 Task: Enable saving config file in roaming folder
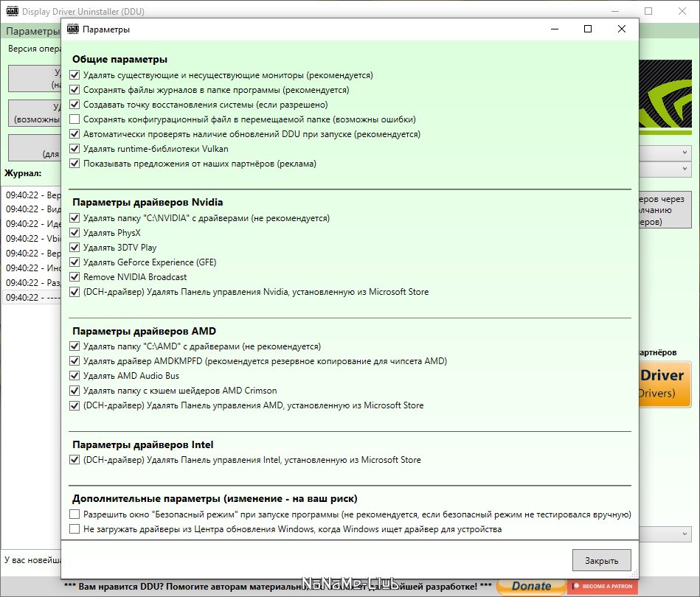point(74,119)
